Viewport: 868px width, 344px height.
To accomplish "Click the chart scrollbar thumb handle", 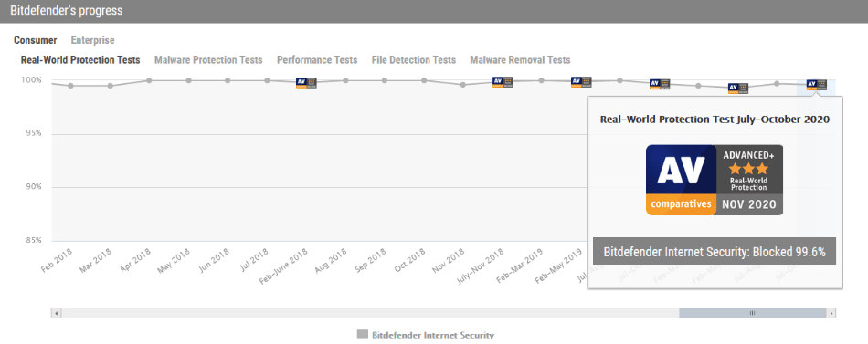I will (752, 313).
